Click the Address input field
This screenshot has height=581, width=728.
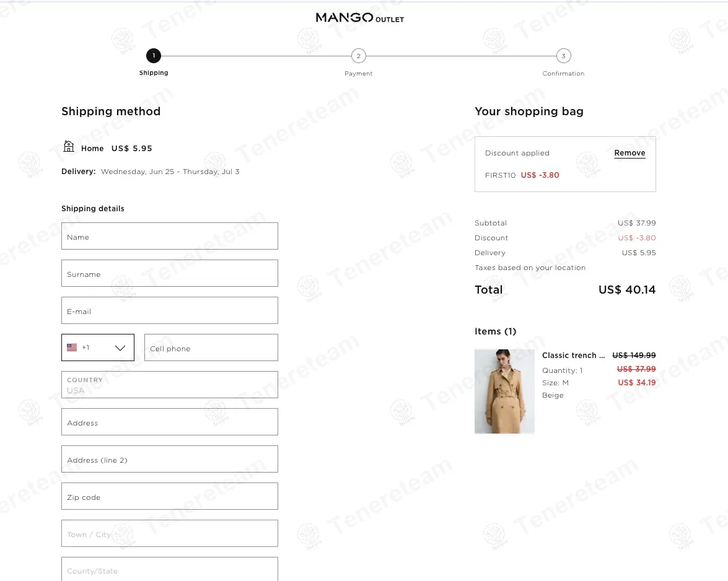(170, 422)
